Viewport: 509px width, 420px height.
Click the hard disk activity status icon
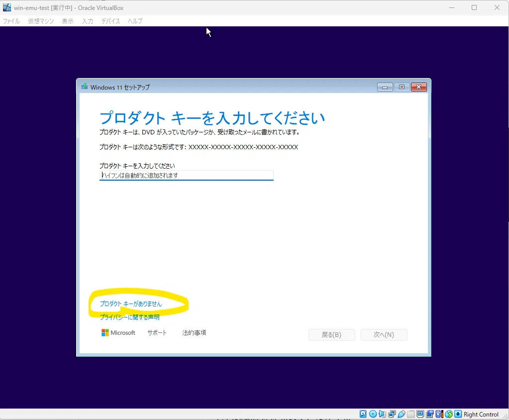pyautogui.click(x=363, y=414)
